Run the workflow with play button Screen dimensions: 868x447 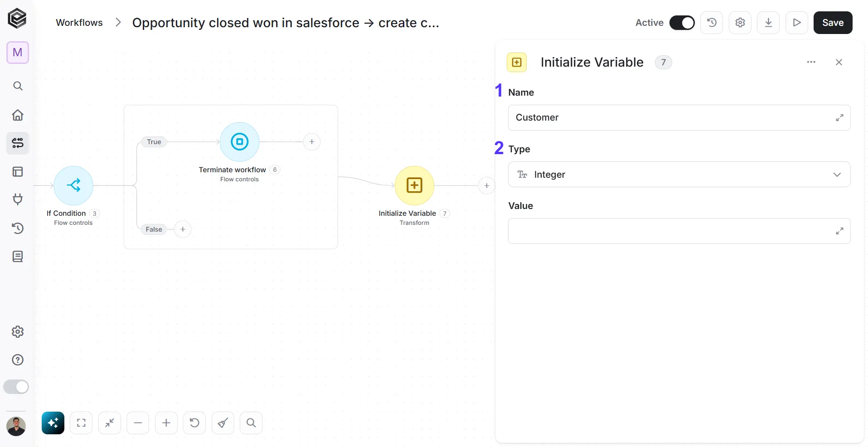point(797,23)
